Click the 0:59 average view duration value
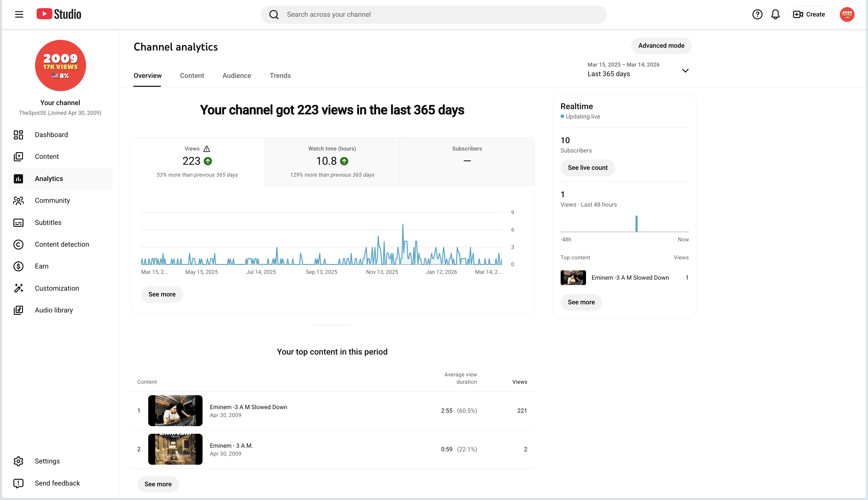This screenshot has width=868, height=500. (x=446, y=449)
